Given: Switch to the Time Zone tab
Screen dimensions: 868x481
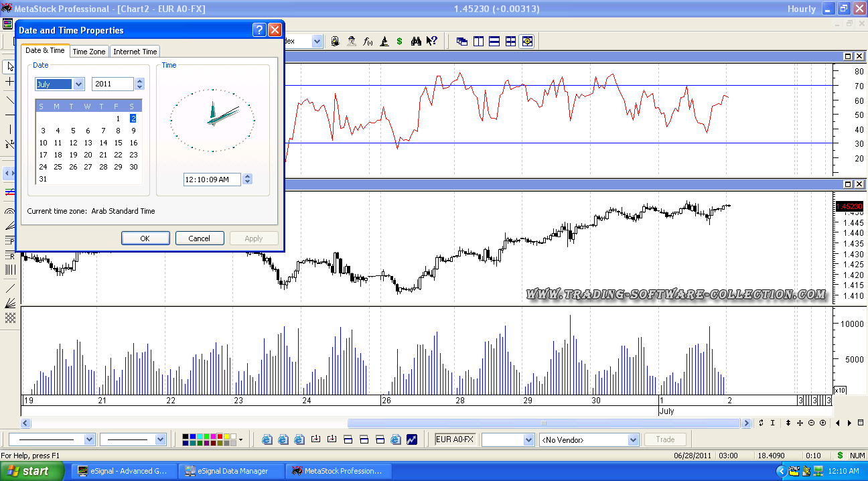Looking at the screenshot, I should point(89,52).
